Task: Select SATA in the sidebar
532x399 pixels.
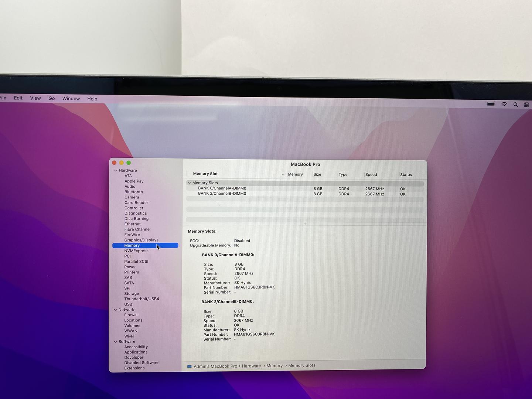Action: click(x=129, y=283)
